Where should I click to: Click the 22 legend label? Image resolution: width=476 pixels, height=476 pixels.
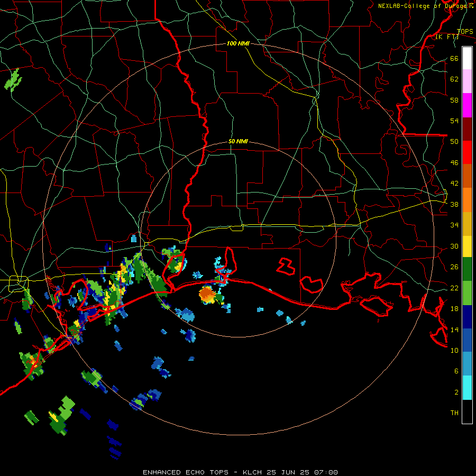(454, 288)
